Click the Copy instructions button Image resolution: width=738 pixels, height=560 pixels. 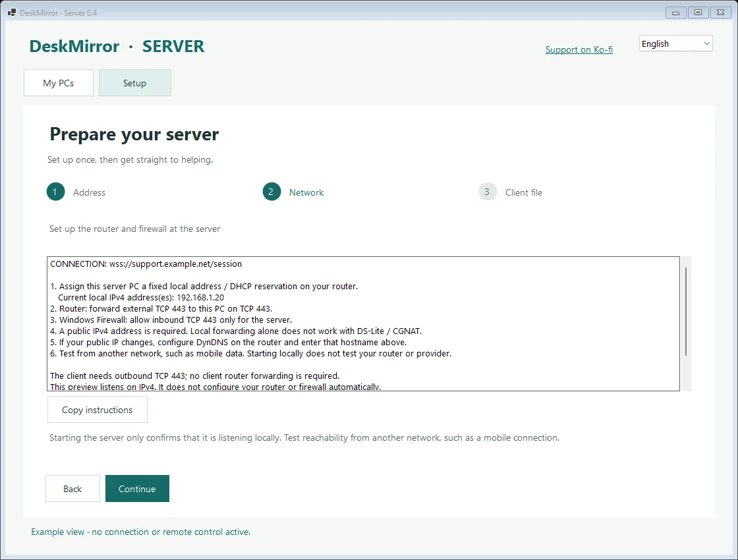coord(98,409)
